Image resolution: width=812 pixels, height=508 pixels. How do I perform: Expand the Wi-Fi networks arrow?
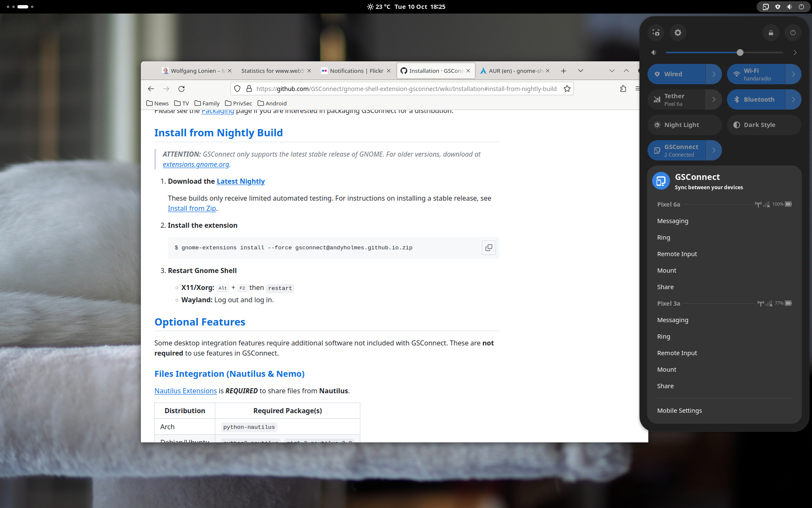pos(793,74)
